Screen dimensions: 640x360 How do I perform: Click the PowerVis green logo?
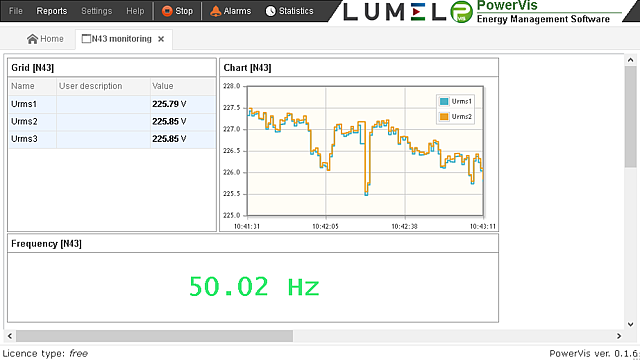click(461, 11)
